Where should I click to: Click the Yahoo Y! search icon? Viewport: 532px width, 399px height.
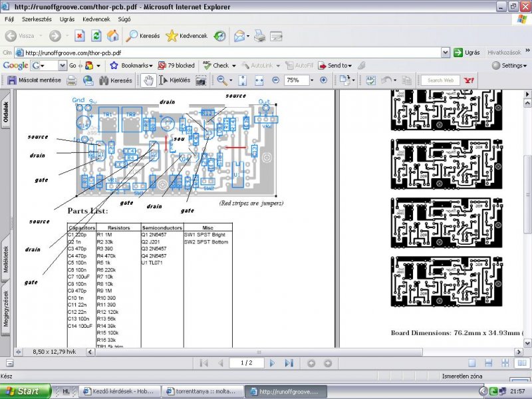[x=469, y=80]
